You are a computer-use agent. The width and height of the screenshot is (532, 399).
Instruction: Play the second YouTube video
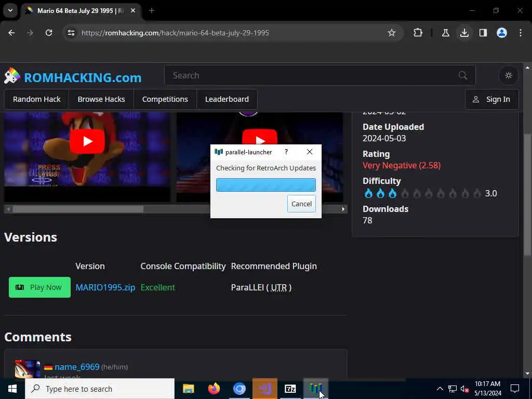pos(260,138)
